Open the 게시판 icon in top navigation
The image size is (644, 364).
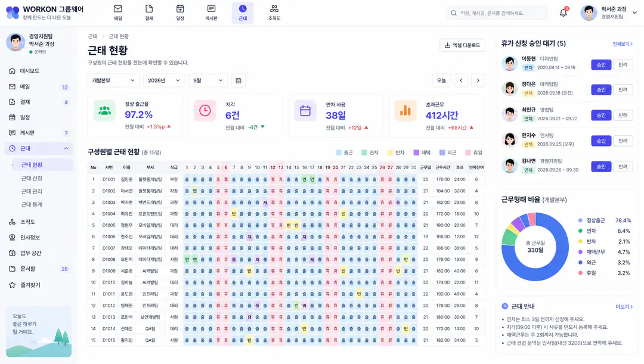point(211,13)
